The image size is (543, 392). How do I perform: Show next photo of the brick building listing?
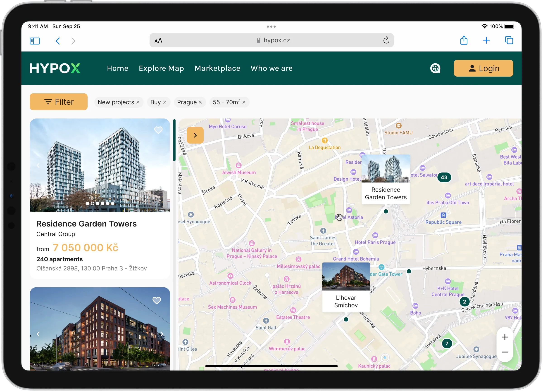click(x=162, y=334)
